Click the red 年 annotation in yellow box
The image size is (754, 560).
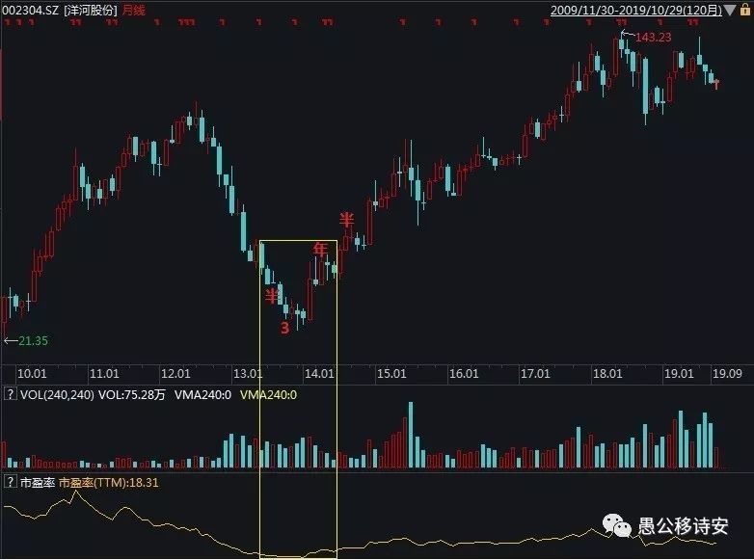[x=319, y=249]
